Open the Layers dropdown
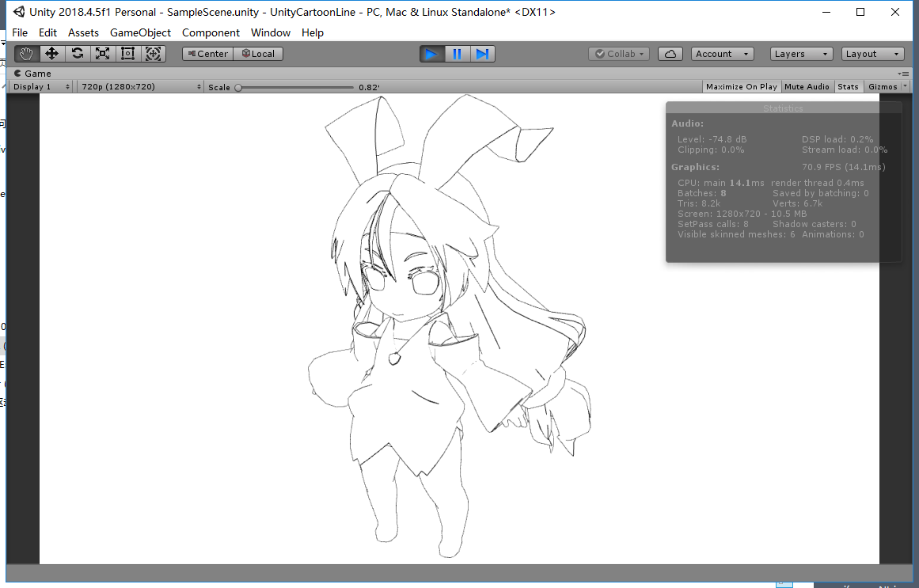The height and width of the screenshot is (588, 919). click(801, 54)
